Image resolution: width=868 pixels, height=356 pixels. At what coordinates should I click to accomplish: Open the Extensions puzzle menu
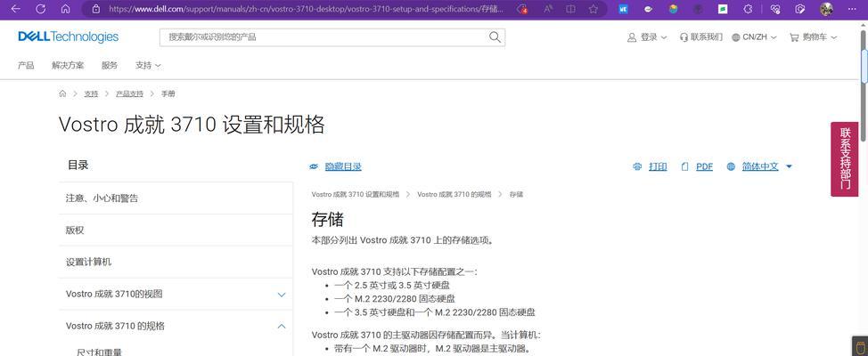click(x=748, y=9)
